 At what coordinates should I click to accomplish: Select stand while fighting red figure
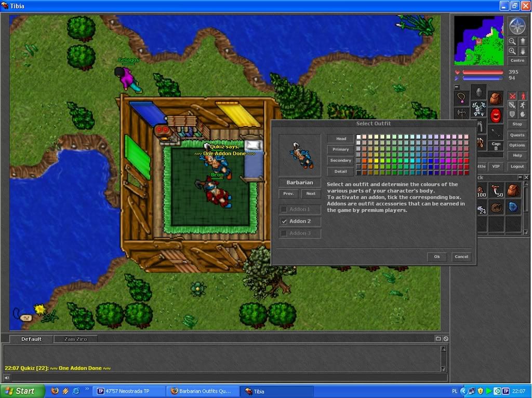(x=523, y=97)
